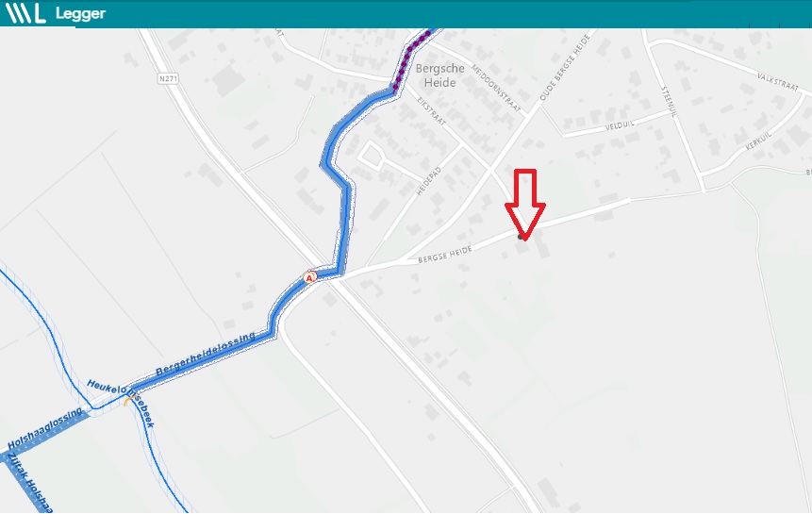812x514 pixels.
Task: Click the red downward arrow annotation
Action: click(525, 205)
